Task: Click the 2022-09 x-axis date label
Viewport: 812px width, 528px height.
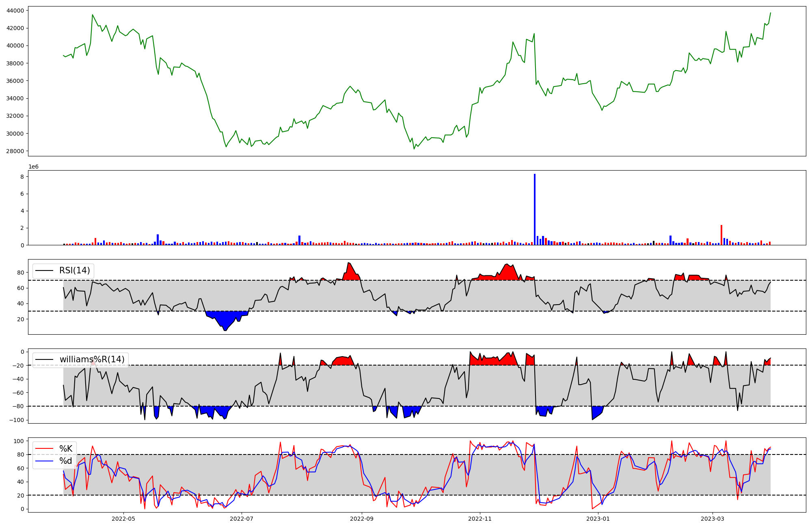Action: [361, 519]
